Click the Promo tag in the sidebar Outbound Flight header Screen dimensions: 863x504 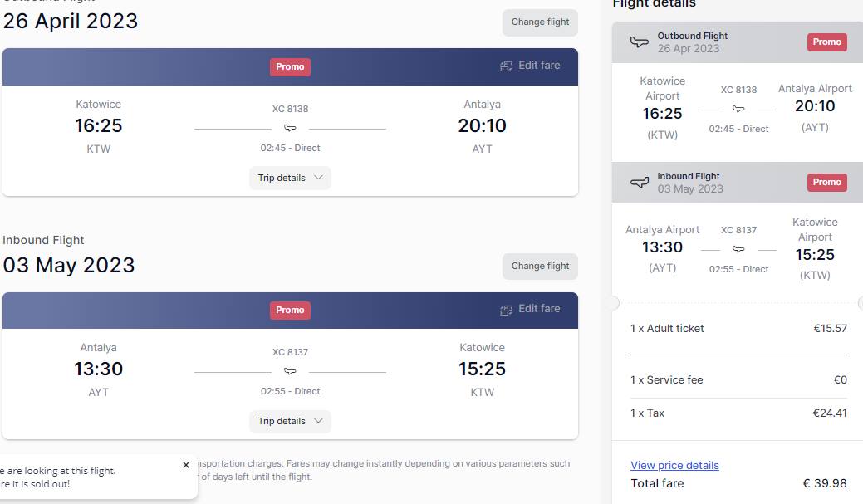(826, 42)
